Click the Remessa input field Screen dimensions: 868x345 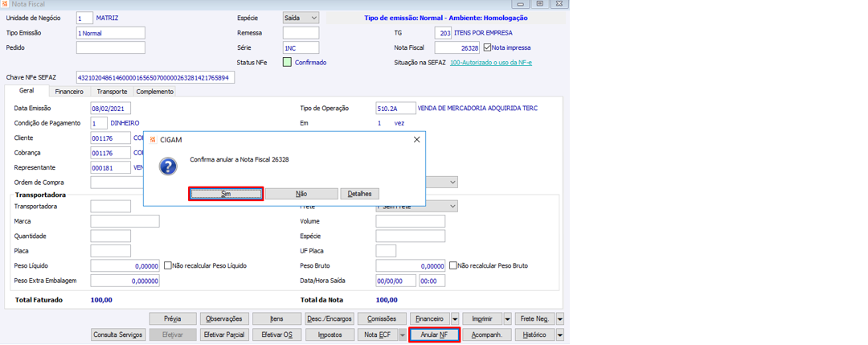301,33
